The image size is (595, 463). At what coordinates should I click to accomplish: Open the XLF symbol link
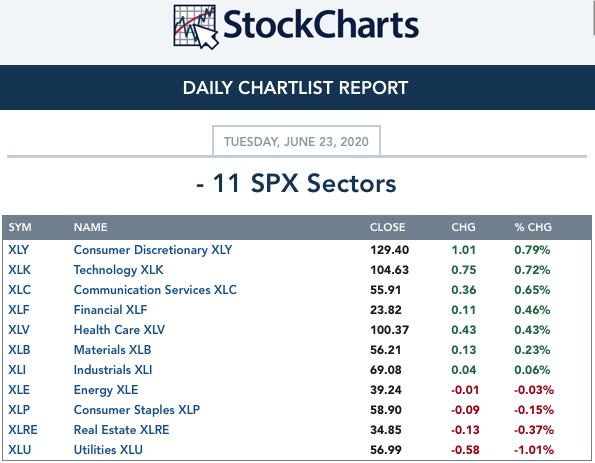[x=19, y=310]
